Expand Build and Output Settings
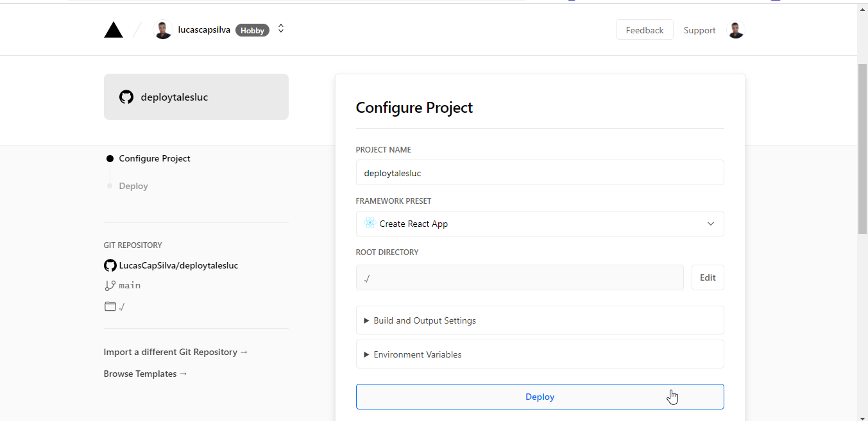Screen dimensions: 868x421 [x=424, y=320]
